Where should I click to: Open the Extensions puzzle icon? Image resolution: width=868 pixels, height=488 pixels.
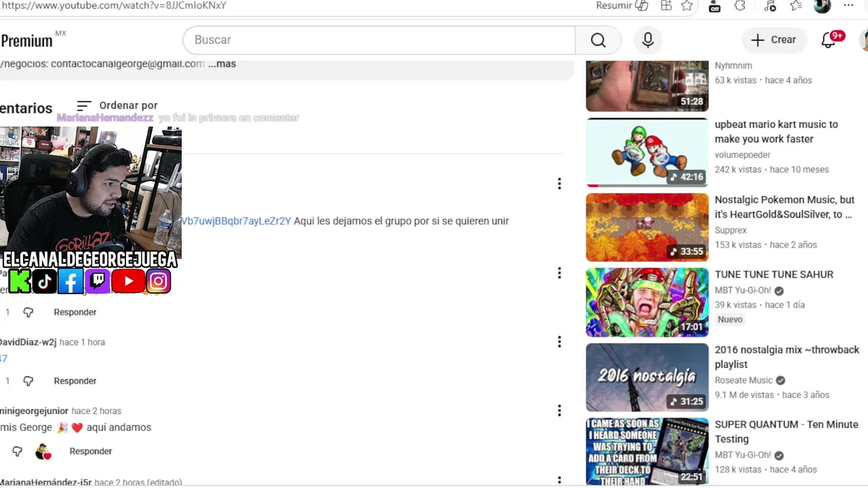pyautogui.click(x=740, y=5)
